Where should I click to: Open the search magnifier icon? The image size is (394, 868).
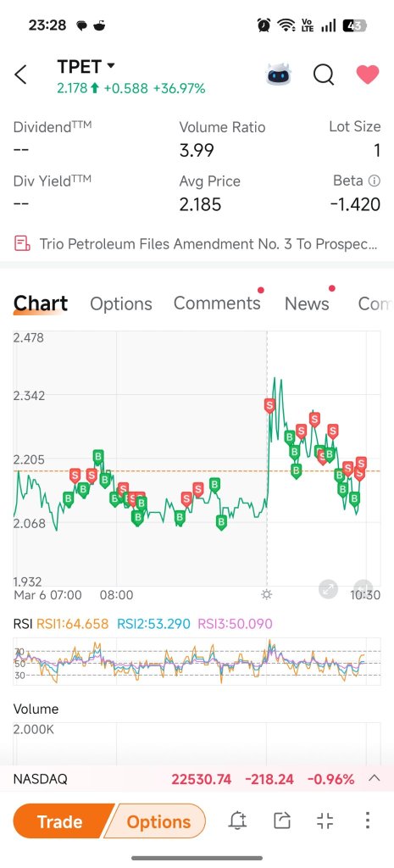(323, 75)
